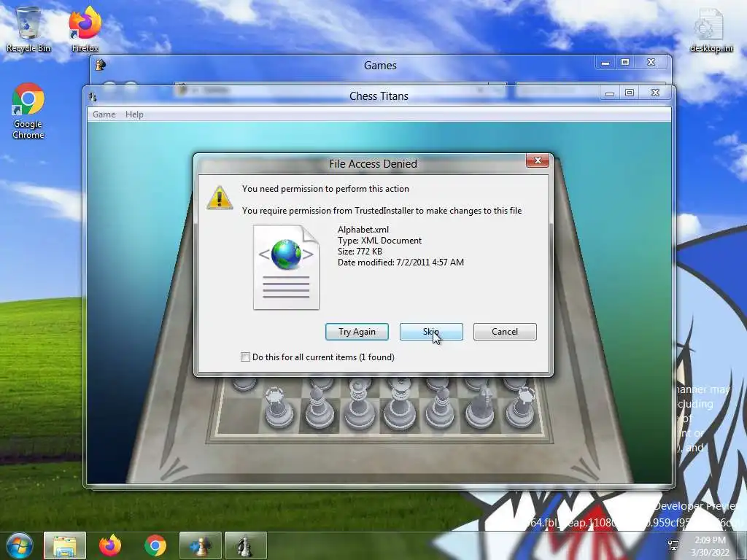Image resolution: width=747 pixels, height=560 pixels.
Task: Click 'Size: 772 KB' text
Action: pyautogui.click(x=360, y=252)
